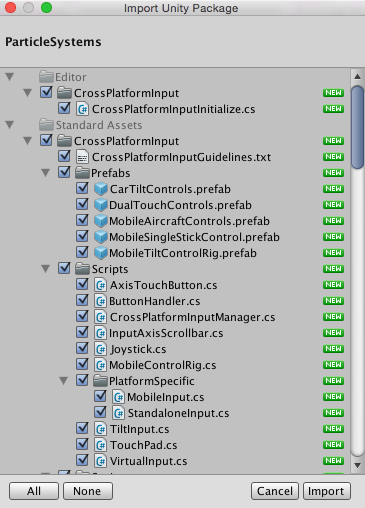Click script icon for InputAxisScrollbar.cs
Image resolution: width=365 pixels, height=508 pixels.
[x=100, y=333]
